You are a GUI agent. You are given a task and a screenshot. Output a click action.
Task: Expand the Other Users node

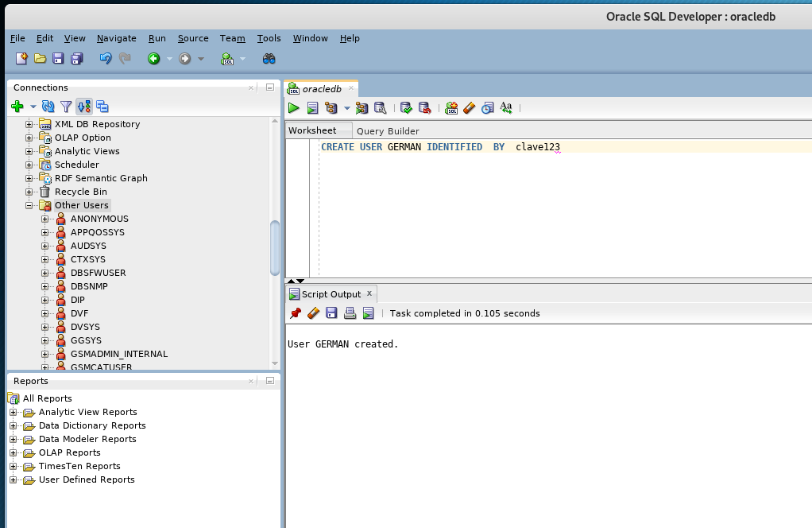[29, 204]
